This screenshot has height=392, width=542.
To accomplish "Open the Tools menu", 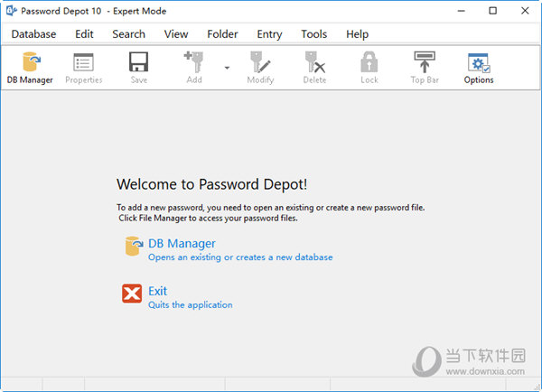I will 313,34.
